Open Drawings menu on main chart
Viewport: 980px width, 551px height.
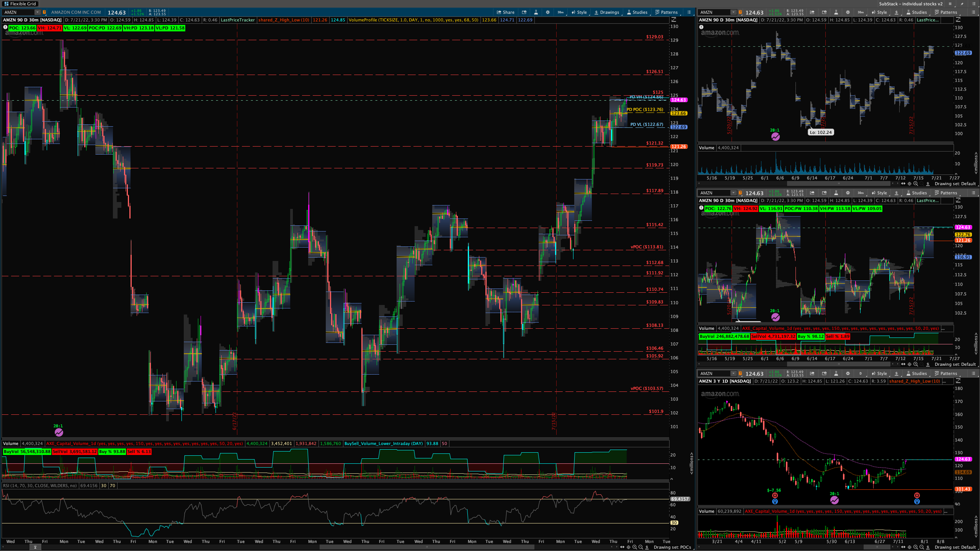coord(606,12)
